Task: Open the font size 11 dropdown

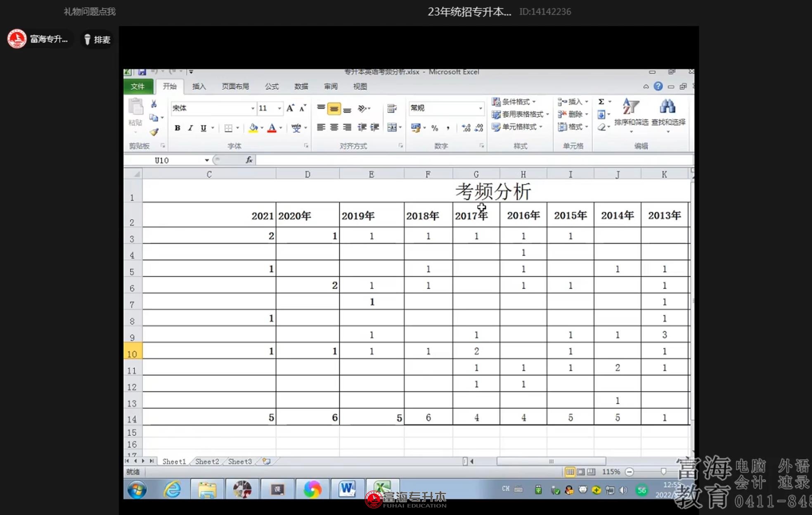Action: [279, 108]
